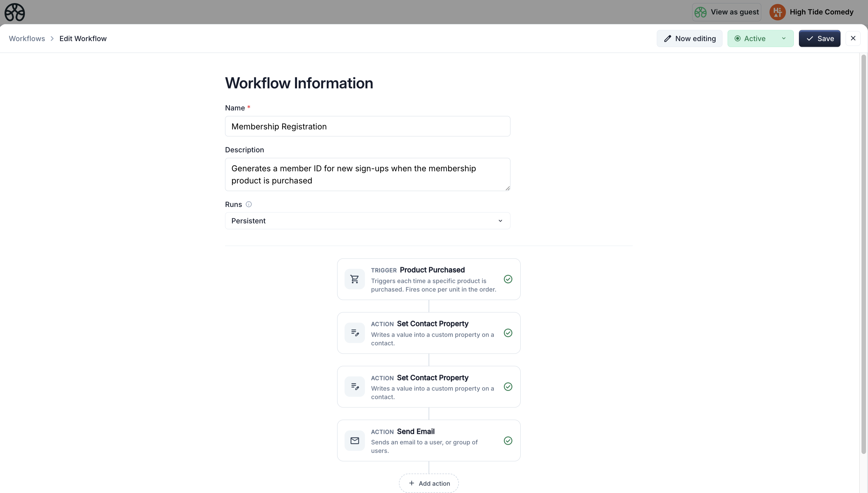Click inside the workflow Name field
Viewport: 868px width, 493px height.
coord(367,126)
